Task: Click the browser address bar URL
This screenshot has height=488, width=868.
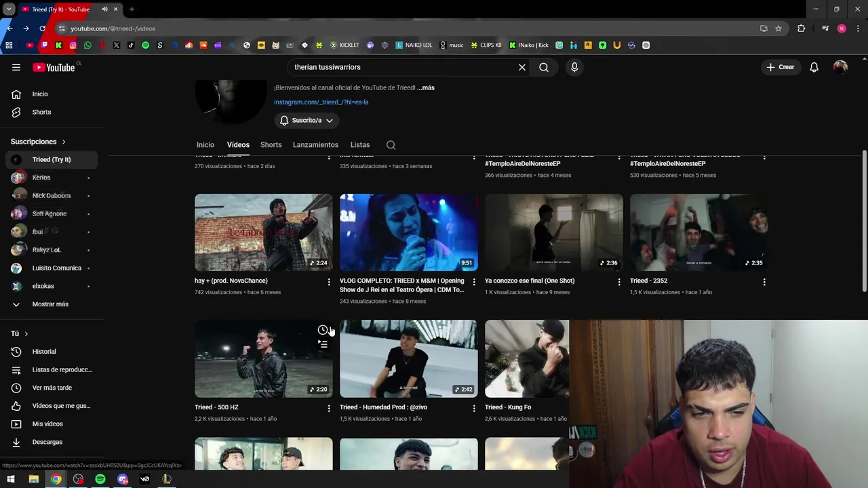Action: tap(113, 28)
